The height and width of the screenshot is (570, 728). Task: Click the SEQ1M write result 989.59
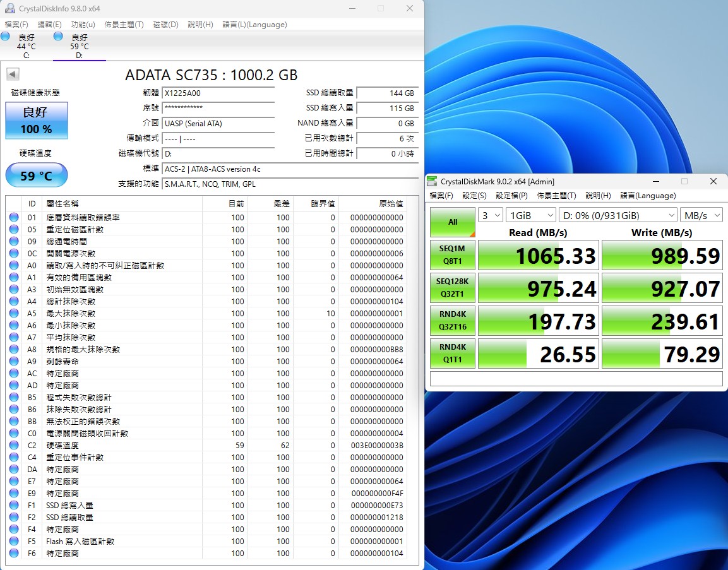(662, 255)
